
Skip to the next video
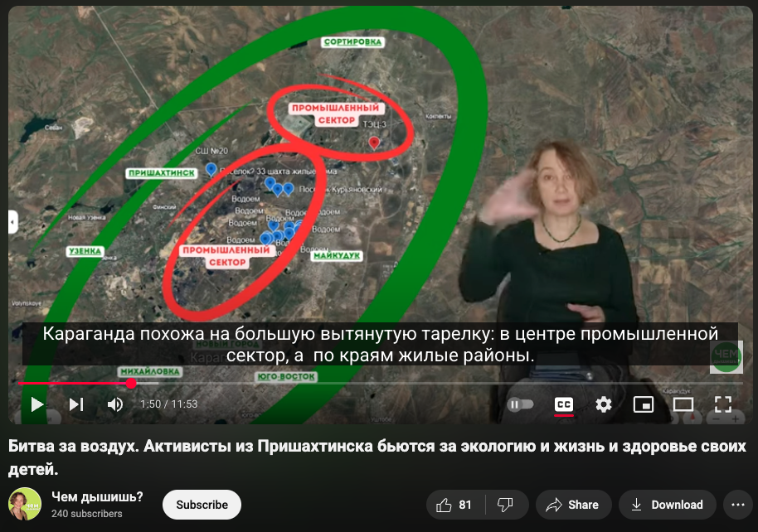tap(76, 404)
